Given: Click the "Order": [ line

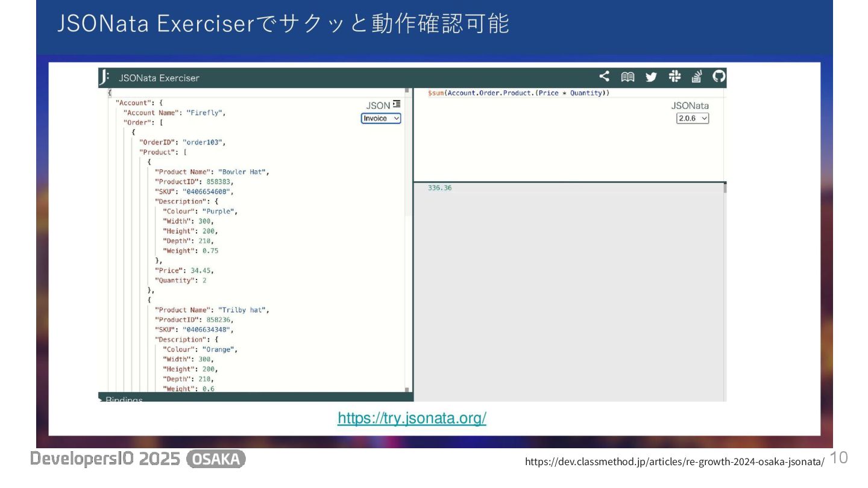Looking at the screenshot, I should coord(143,122).
